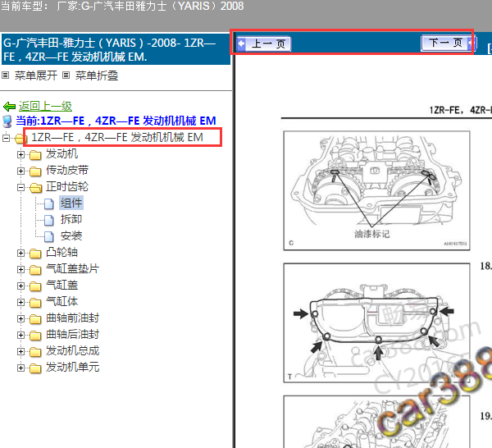The height and width of the screenshot is (448, 492).
Task: Expand the 曲轴后油封 folder
Action: [20, 335]
